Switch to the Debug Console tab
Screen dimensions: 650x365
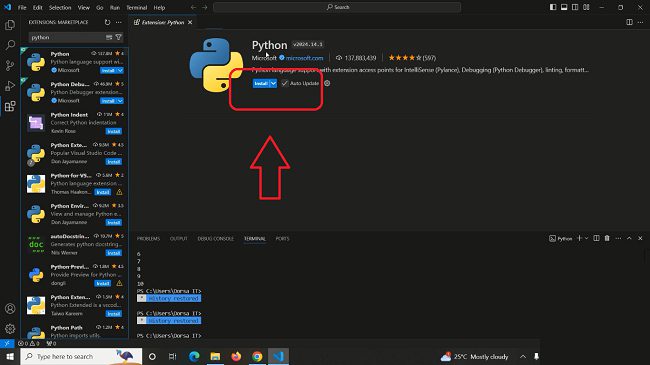pos(216,239)
